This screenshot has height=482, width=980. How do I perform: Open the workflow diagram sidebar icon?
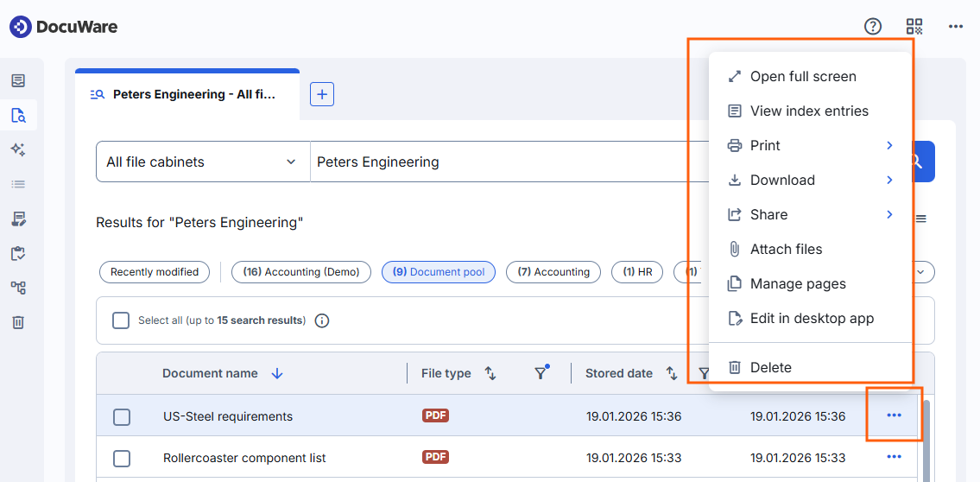[18, 288]
